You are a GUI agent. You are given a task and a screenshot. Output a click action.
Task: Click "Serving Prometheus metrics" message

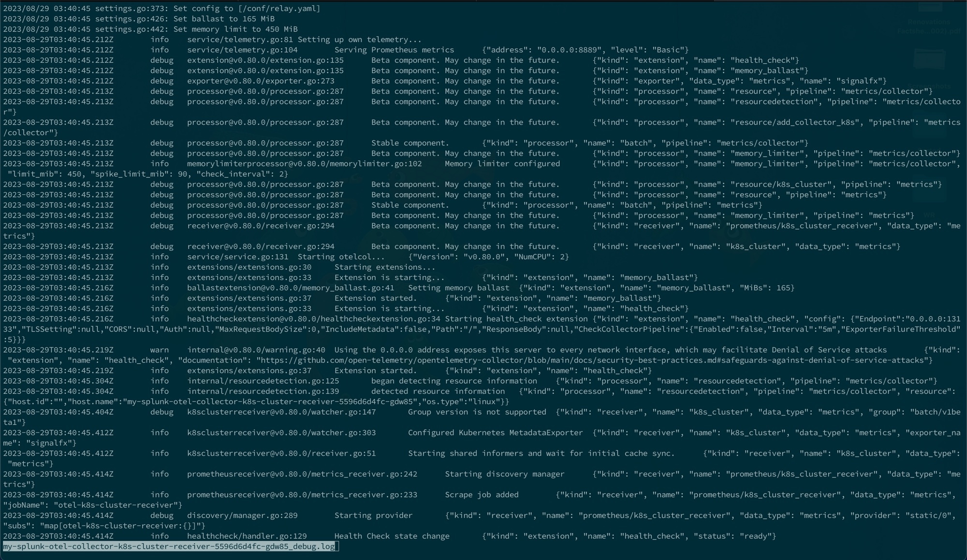pos(394,50)
